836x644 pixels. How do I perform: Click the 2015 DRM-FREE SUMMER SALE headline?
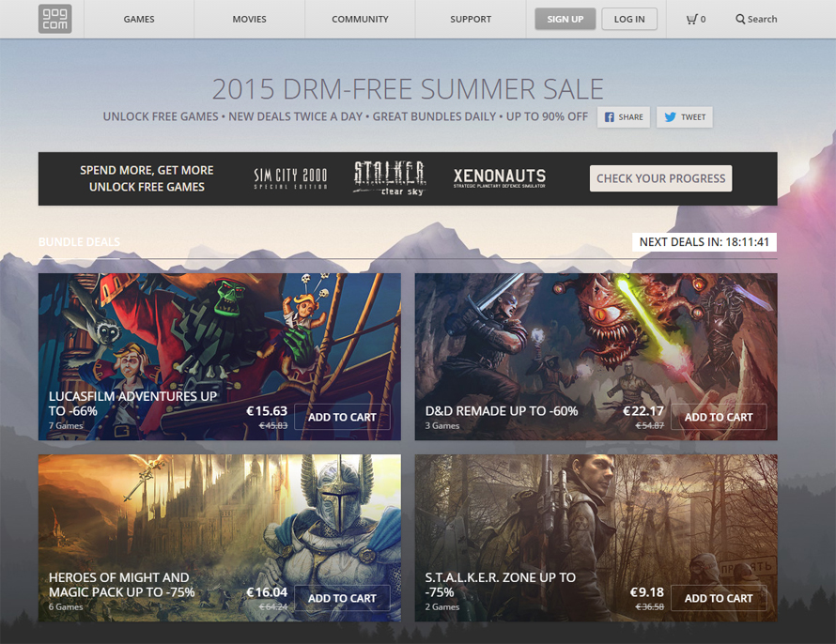point(408,89)
